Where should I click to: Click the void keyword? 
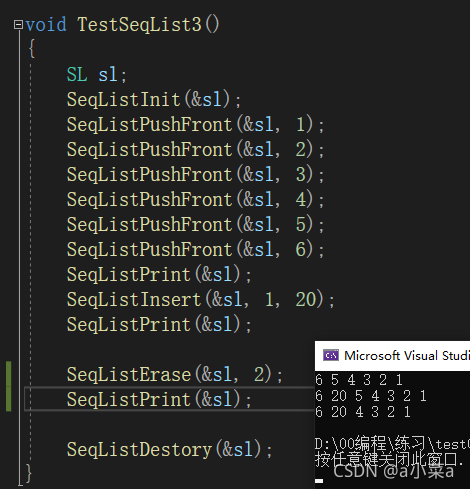coord(46,25)
